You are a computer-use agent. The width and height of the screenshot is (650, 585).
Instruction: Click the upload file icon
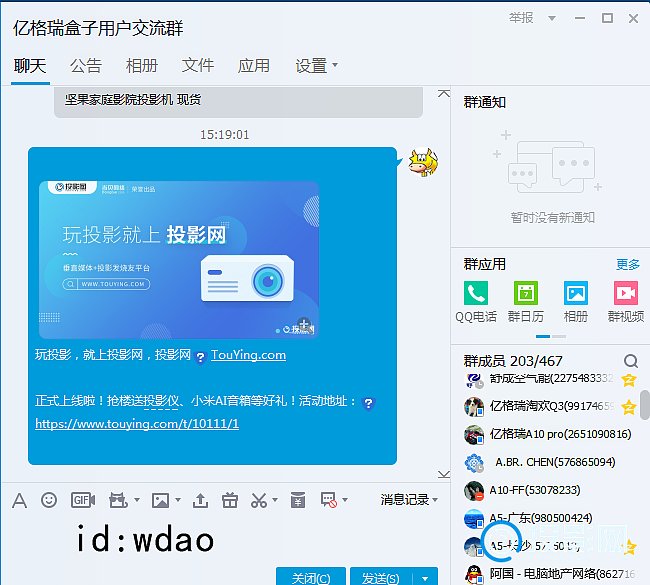pyautogui.click(x=200, y=500)
